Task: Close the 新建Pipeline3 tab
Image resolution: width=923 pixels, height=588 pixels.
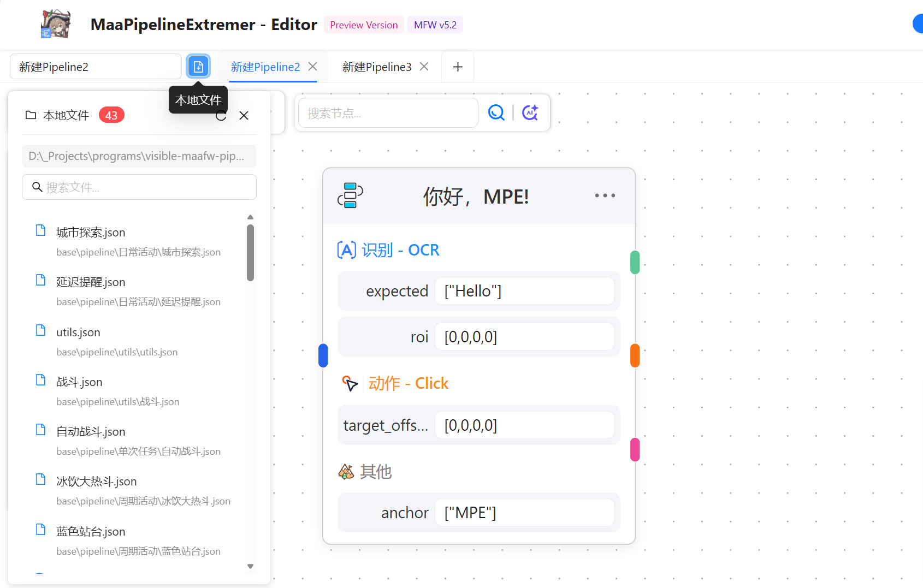Action: (x=424, y=67)
